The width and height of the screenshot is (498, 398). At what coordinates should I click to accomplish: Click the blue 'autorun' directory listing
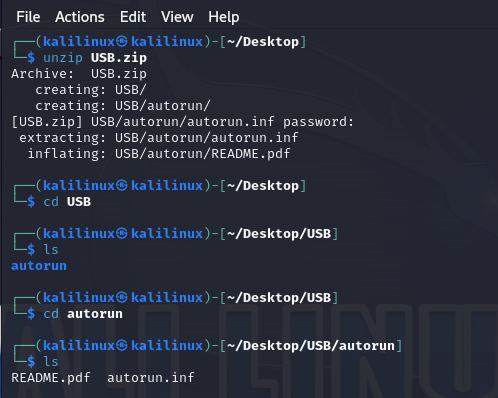click(x=39, y=266)
